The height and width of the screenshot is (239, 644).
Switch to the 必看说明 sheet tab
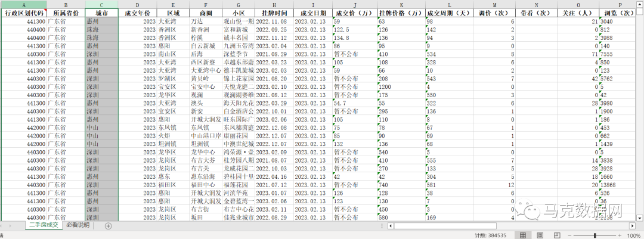coord(78,225)
